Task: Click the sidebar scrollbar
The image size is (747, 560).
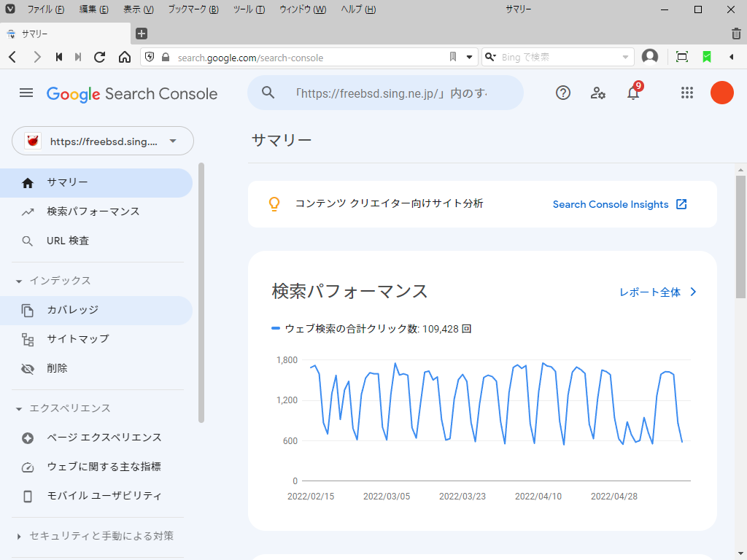Action: coord(201,293)
